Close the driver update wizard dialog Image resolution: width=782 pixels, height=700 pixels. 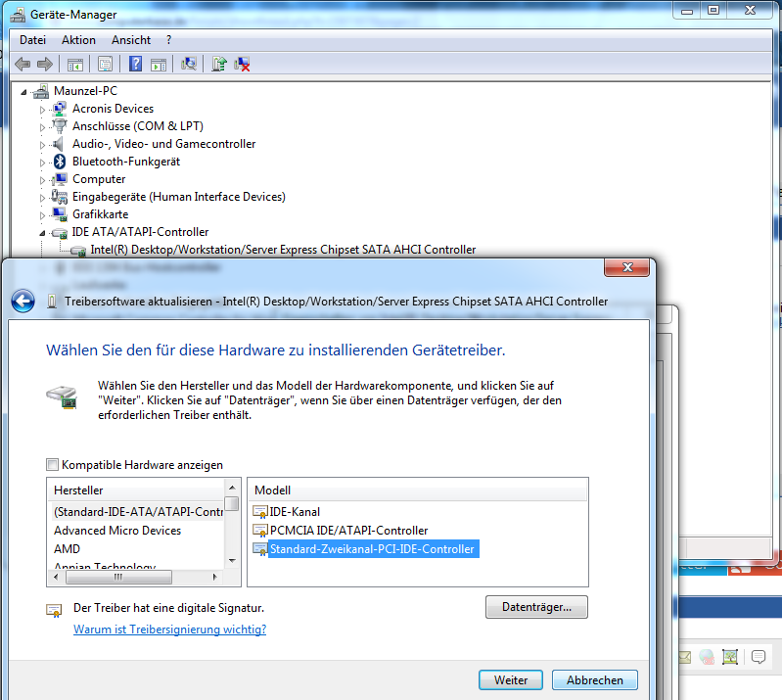pos(627,267)
